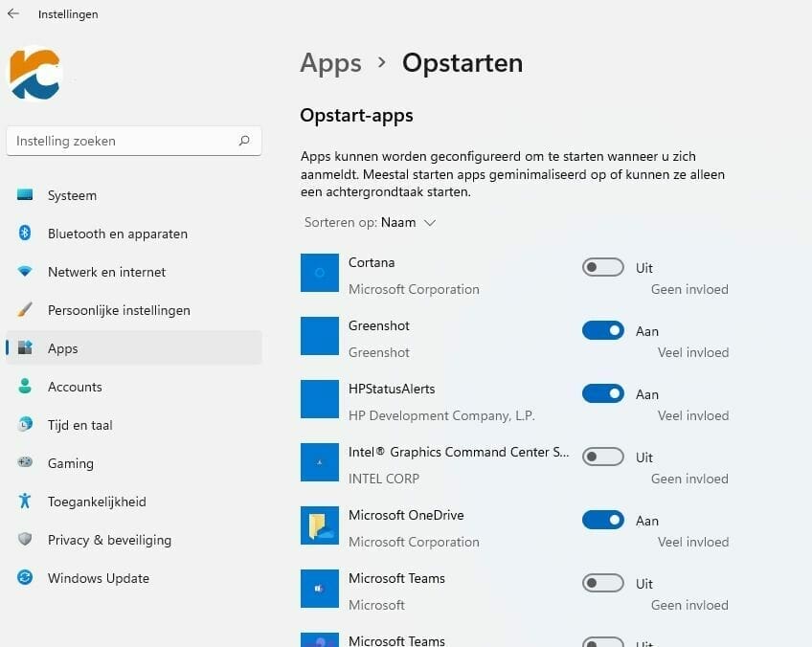
Task: Open the Sorteren op Naam dropdown
Action: (x=371, y=223)
